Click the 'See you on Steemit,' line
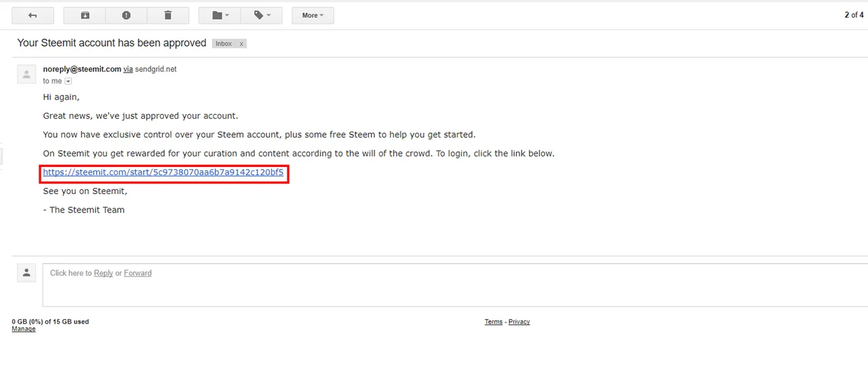This screenshot has width=868, height=391. (x=85, y=191)
